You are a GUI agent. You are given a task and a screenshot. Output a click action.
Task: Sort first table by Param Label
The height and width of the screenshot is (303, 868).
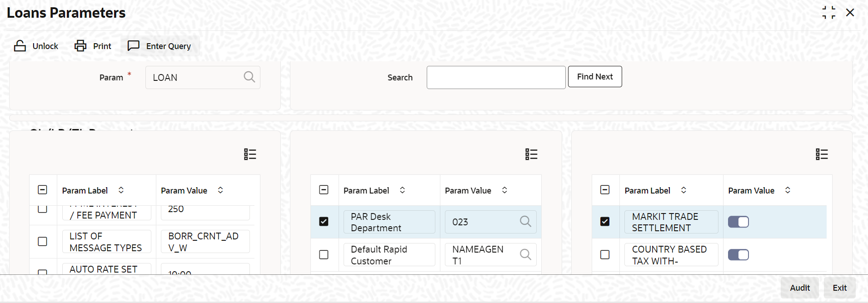click(121, 190)
